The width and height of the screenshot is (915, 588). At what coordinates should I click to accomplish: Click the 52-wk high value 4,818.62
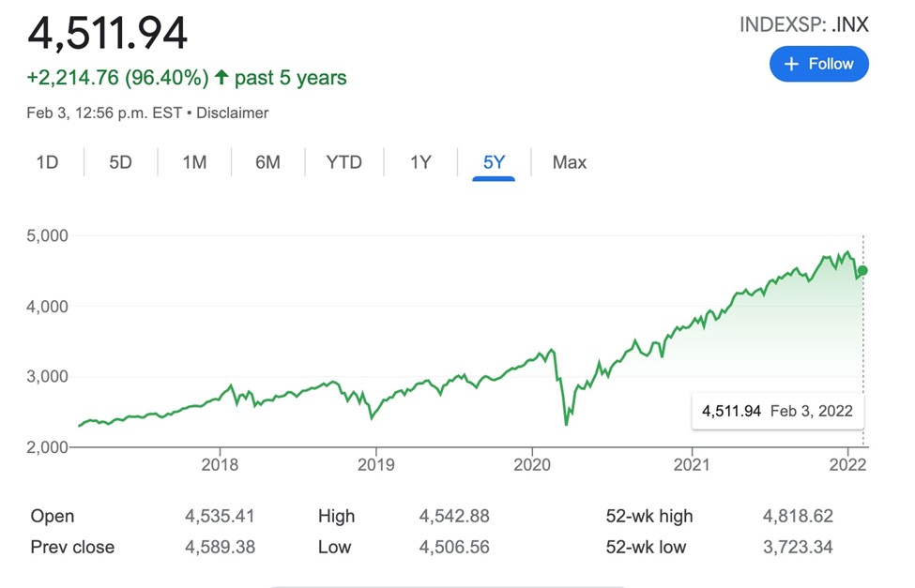point(798,516)
